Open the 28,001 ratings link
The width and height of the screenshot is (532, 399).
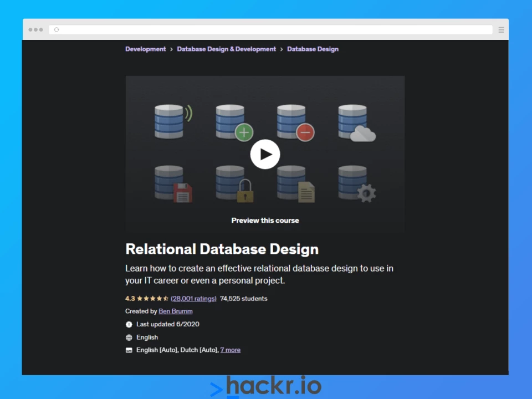click(193, 299)
